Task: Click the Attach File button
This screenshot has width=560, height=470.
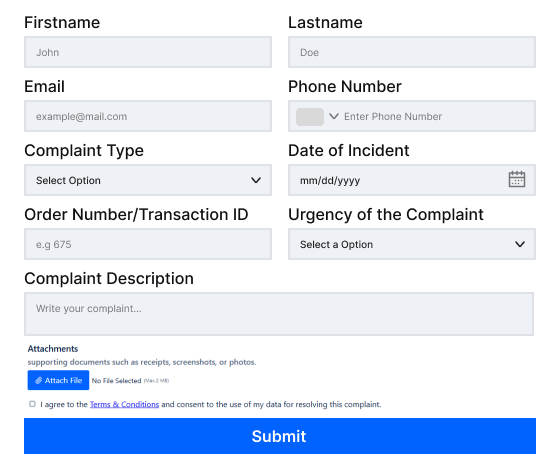Action: coord(58,380)
